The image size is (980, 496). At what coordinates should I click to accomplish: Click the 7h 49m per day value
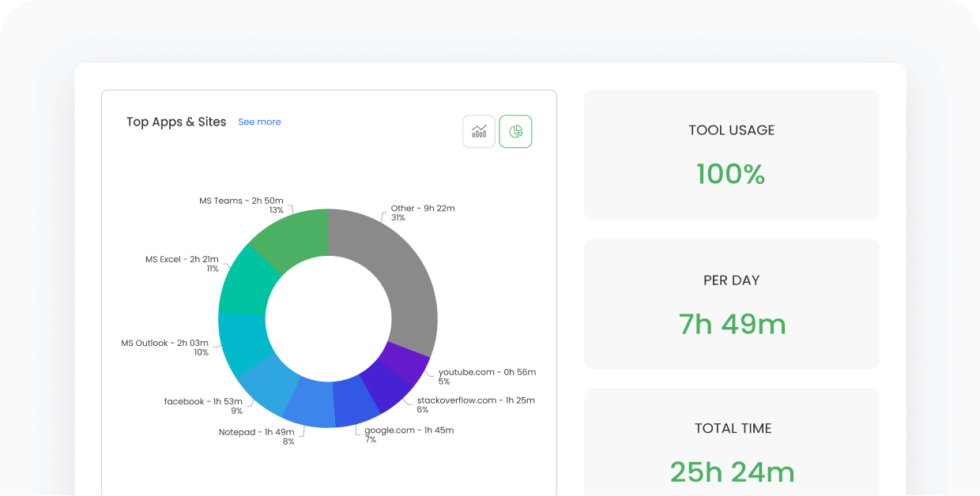click(x=732, y=325)
